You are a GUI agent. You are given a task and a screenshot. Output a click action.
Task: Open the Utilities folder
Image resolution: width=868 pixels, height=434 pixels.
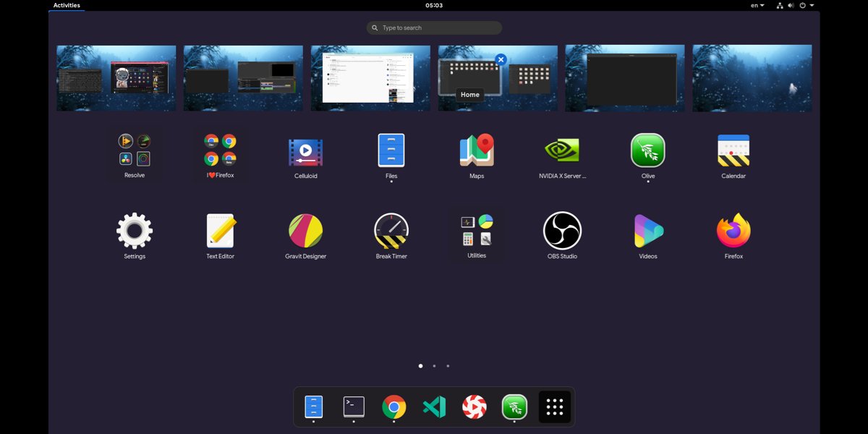tap(477, 236)
